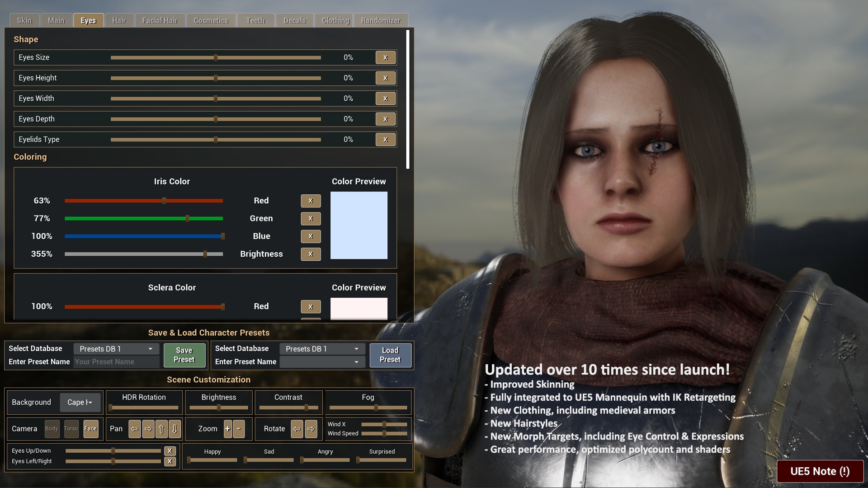Click the Randomizer tab

pos(381,20)
